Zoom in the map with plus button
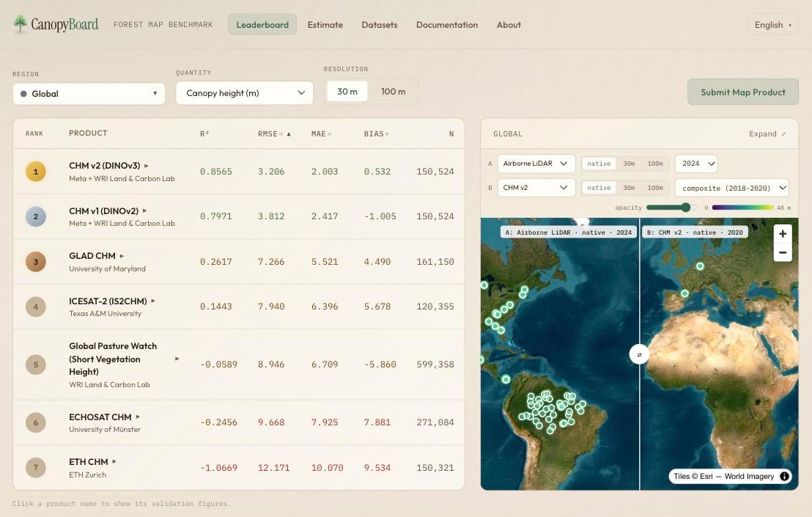 click(783, 234)
